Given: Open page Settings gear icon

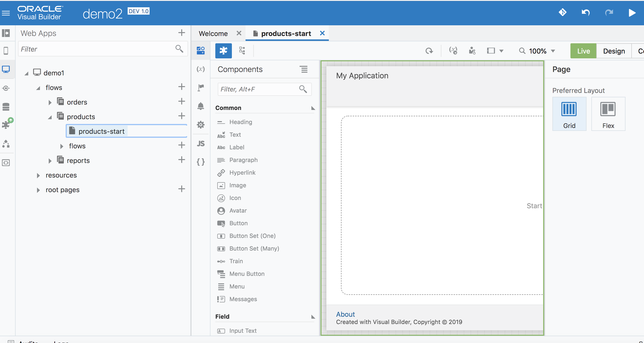Looking at the screenshot, I should point(200,125).
